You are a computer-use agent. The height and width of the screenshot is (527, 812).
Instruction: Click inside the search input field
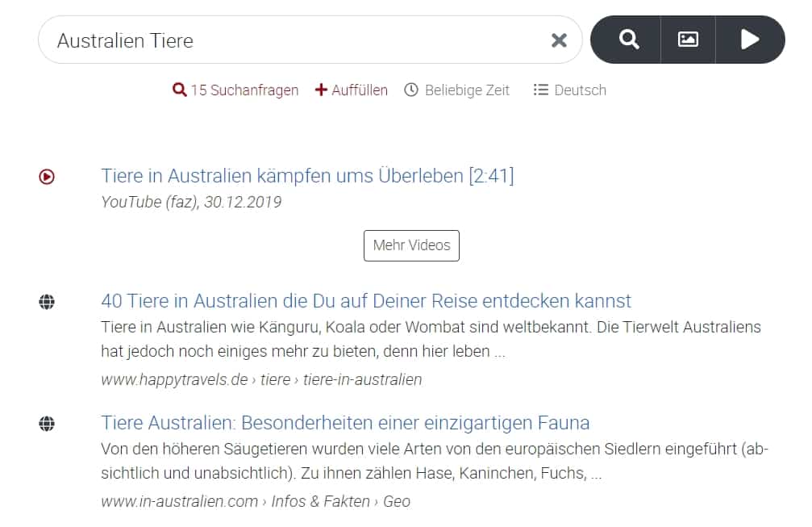click(x=282, y=40)
